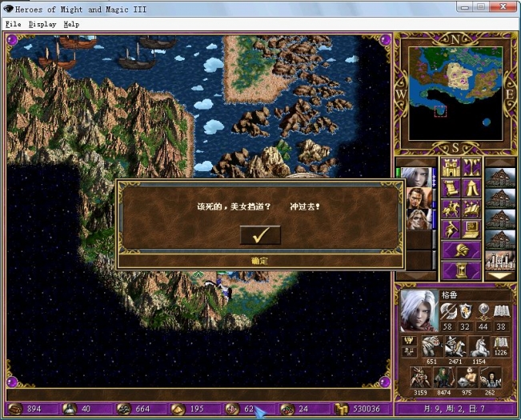The height and width of the screenshot is (420, 521).
Task: Open System Options computer button
Action: [471, 229]
